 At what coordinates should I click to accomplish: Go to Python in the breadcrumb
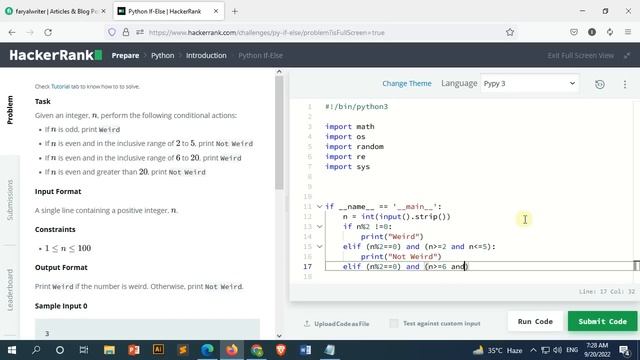tap(162, 56)
